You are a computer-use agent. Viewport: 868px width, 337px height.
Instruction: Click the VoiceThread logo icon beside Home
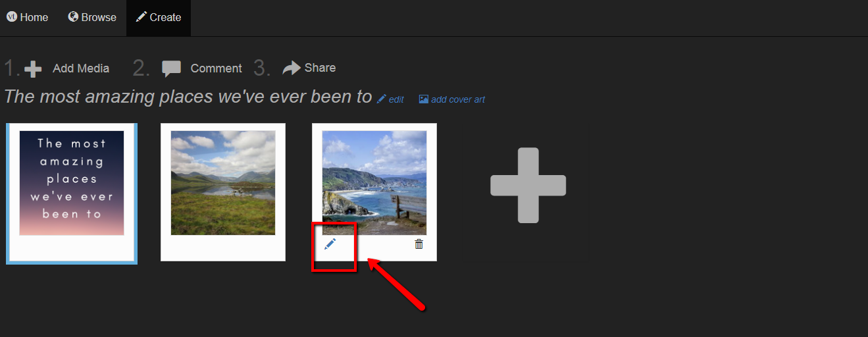click(x=12, y=16)
